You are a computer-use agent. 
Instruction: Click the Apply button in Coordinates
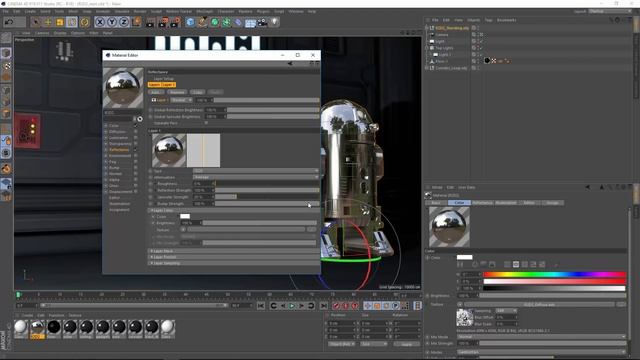coord(407,344)
